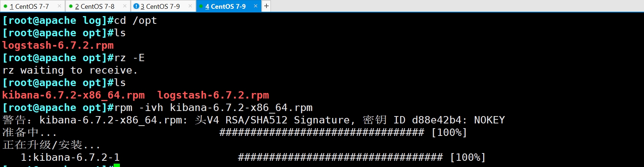Viewport: 644px width, 167px height.
Task: Click the 'rpm -ivh kibana-6.7.2-x86_64.rpm' command
Action: click(x=213, y=108)
